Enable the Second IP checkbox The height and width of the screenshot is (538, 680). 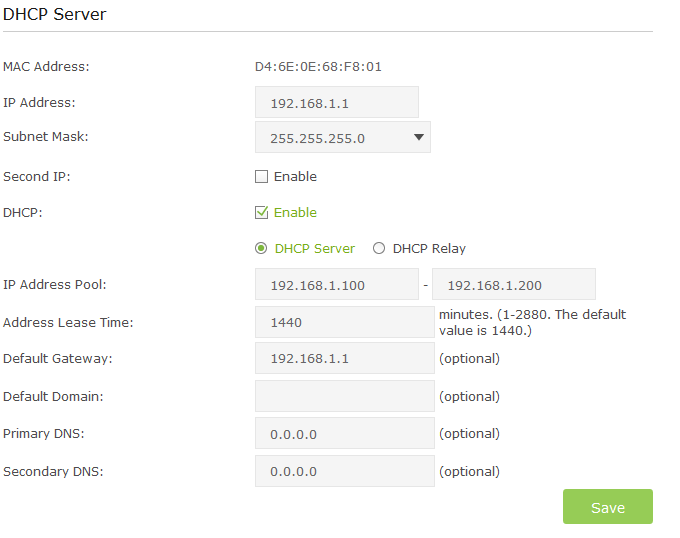262,177
